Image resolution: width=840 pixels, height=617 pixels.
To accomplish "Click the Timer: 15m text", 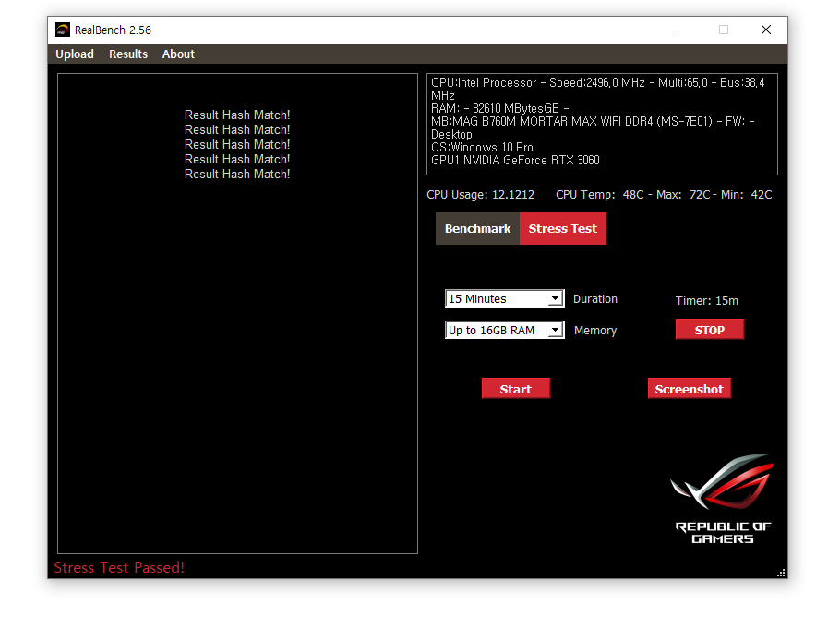I will (x=706, y=301).
